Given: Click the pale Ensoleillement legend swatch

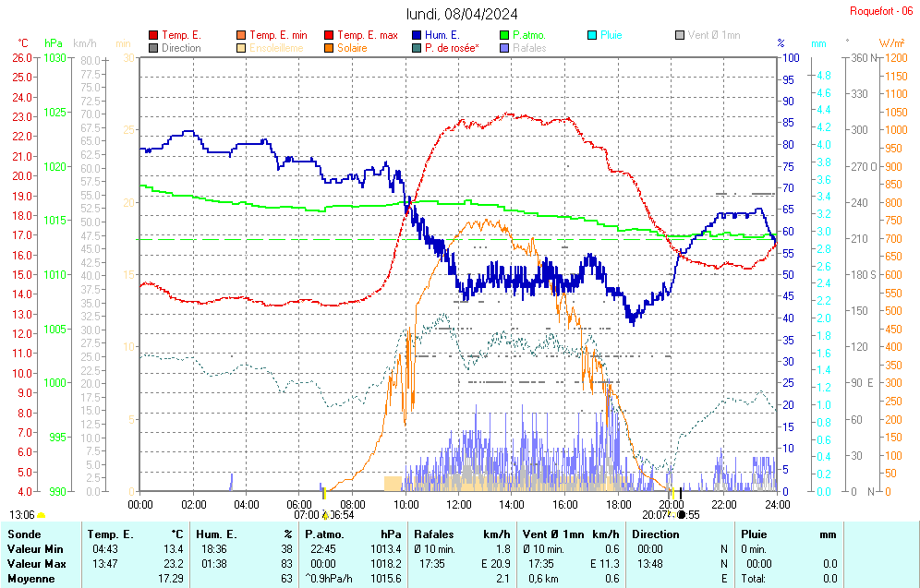Looking at the screenshot, I should coord(241,48).
